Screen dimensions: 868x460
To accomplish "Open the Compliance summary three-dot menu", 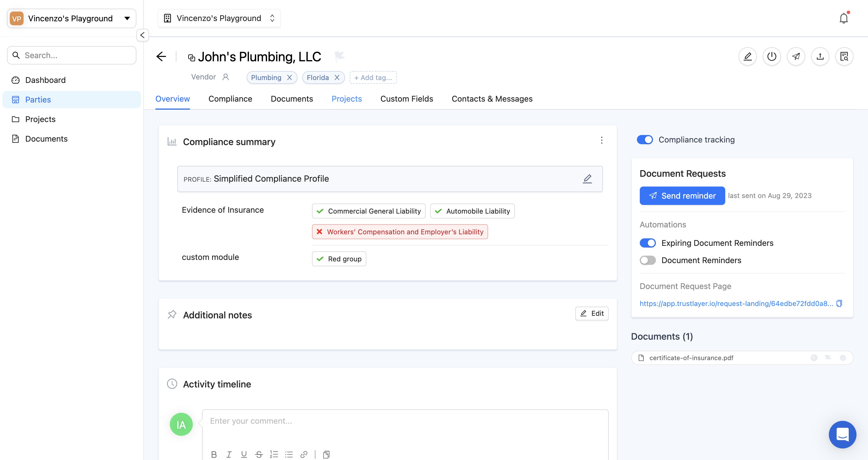I will pyautogui.click(x=601, y=140).
